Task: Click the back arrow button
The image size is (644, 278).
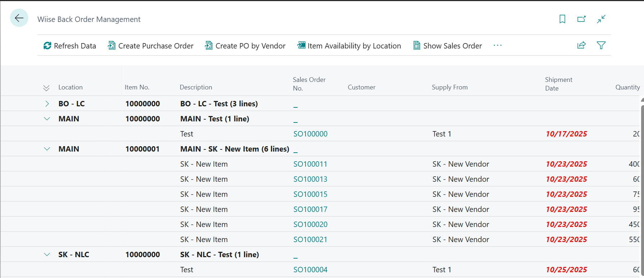Action: tap(19, 18)
